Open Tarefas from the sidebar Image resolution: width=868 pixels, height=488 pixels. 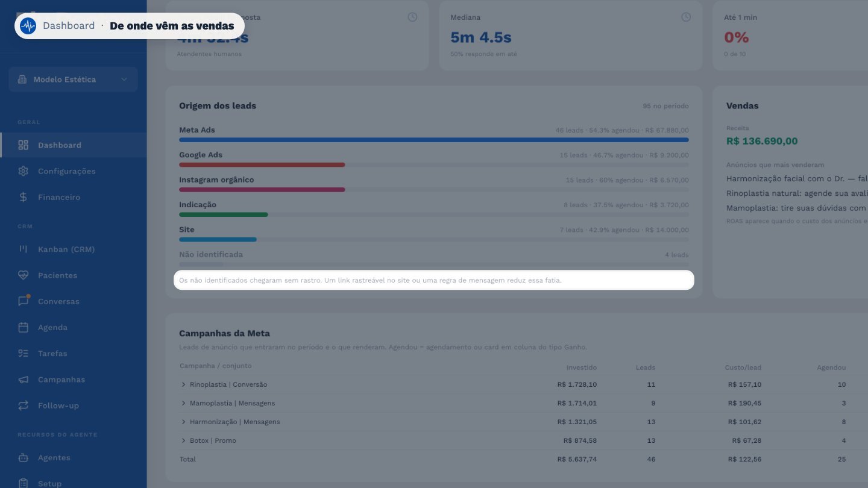73,353
